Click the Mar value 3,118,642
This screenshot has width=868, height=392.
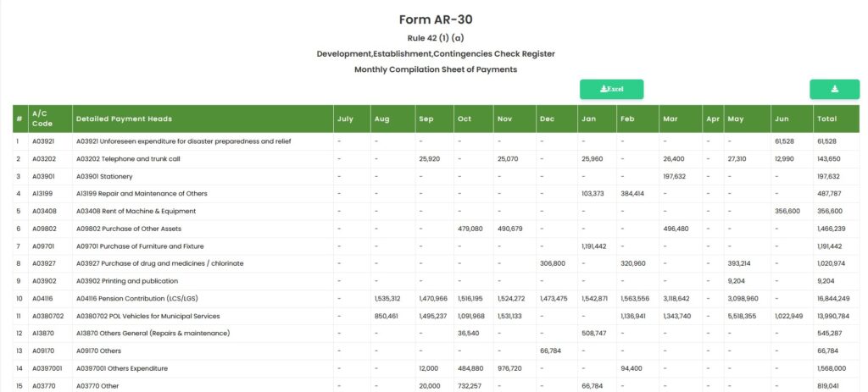pos(676,299)
